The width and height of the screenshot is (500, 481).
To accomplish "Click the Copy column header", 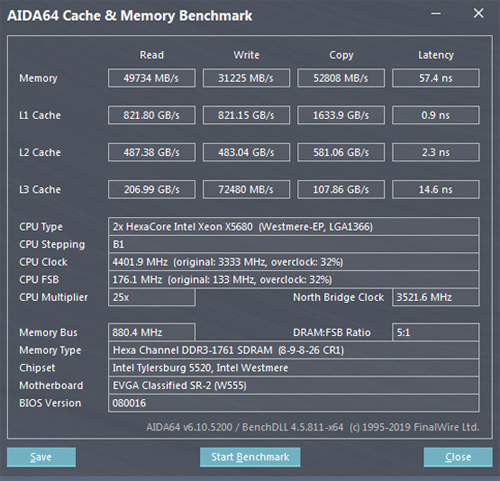I will pos(341,55).
